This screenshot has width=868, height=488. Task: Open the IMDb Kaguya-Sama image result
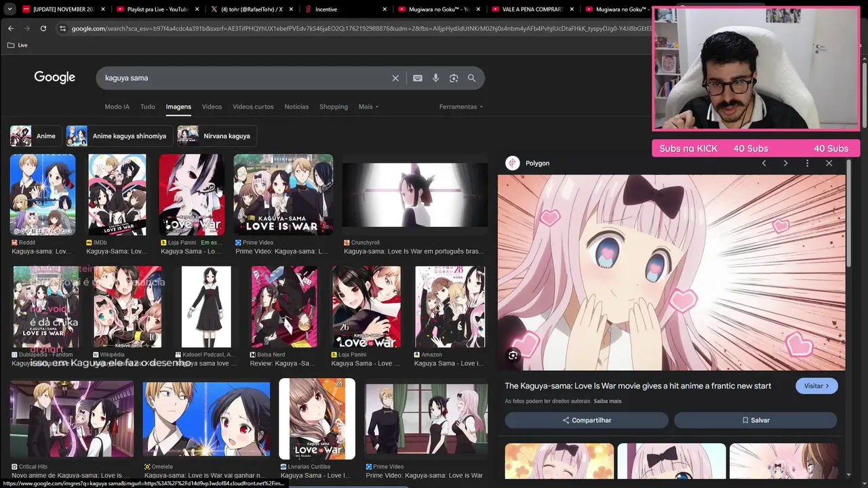click(117, 195)
